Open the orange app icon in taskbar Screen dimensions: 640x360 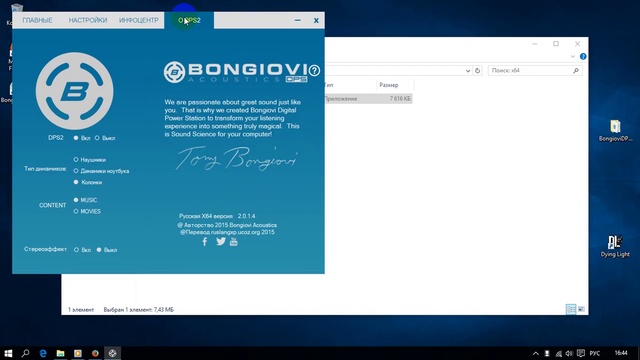point(78,353)
